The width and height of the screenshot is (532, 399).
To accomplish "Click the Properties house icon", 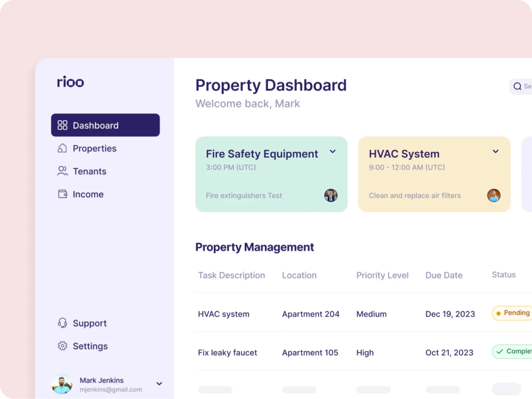I will [x=62, y=148].
